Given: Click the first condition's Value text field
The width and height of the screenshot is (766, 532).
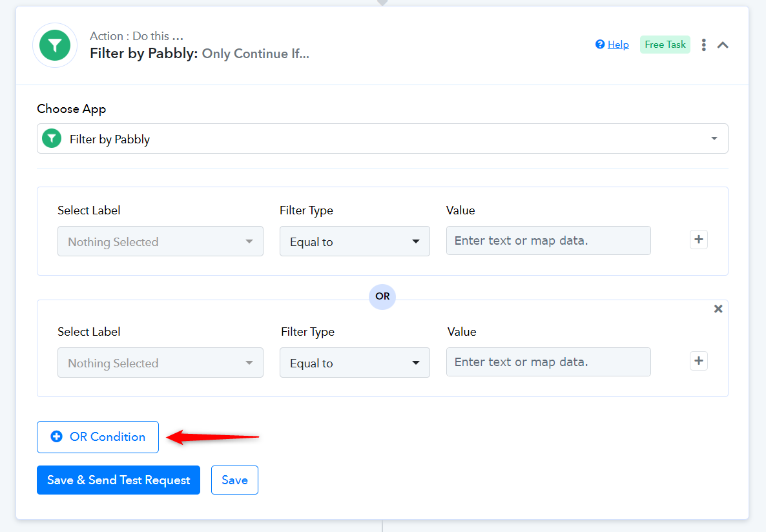Looking at the screenshot, I should point(548,241).
